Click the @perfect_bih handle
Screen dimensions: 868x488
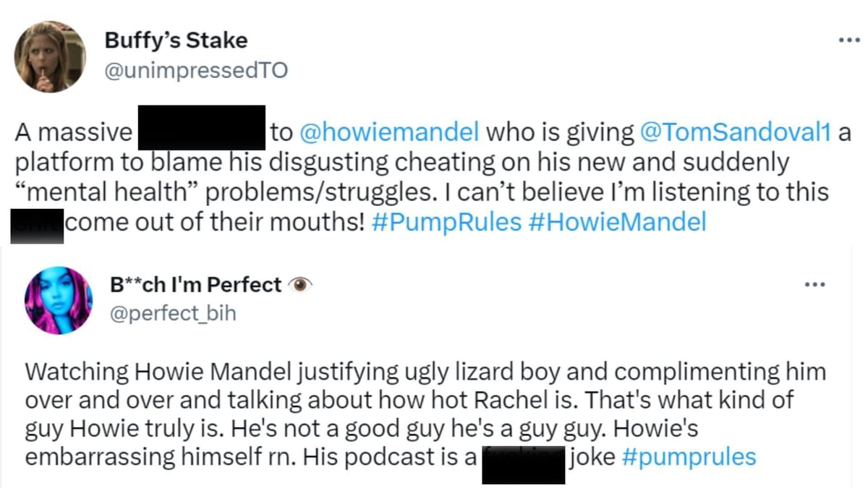tap(172, 313)
